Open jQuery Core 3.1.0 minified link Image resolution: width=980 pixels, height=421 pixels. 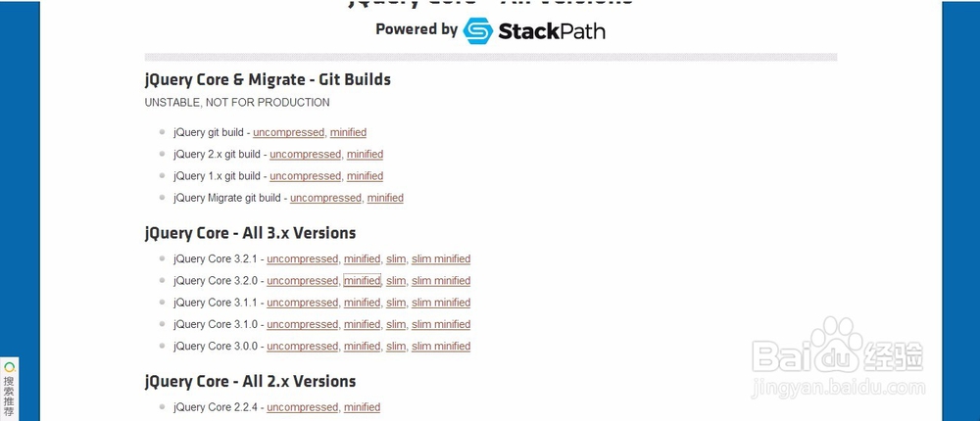[x=362, y=325]
